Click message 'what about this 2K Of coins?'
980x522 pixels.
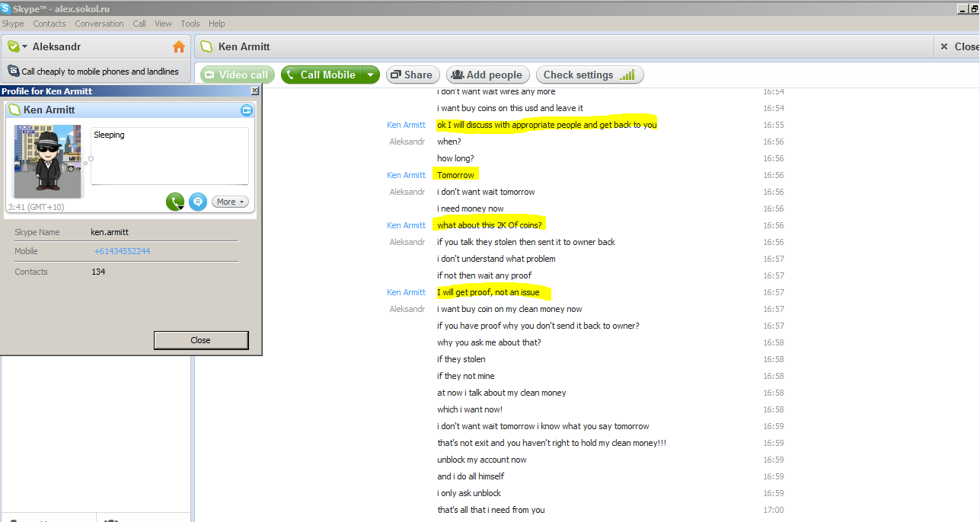tap(490, 225)
